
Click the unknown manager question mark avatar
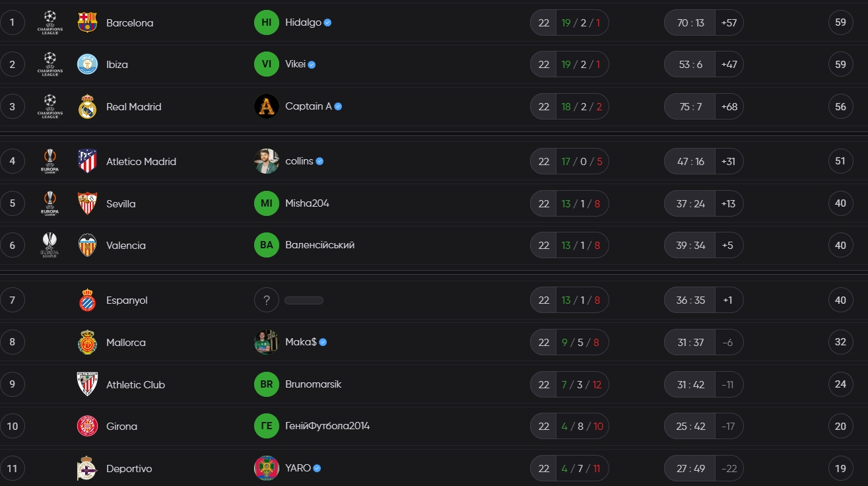click(267, 300)
